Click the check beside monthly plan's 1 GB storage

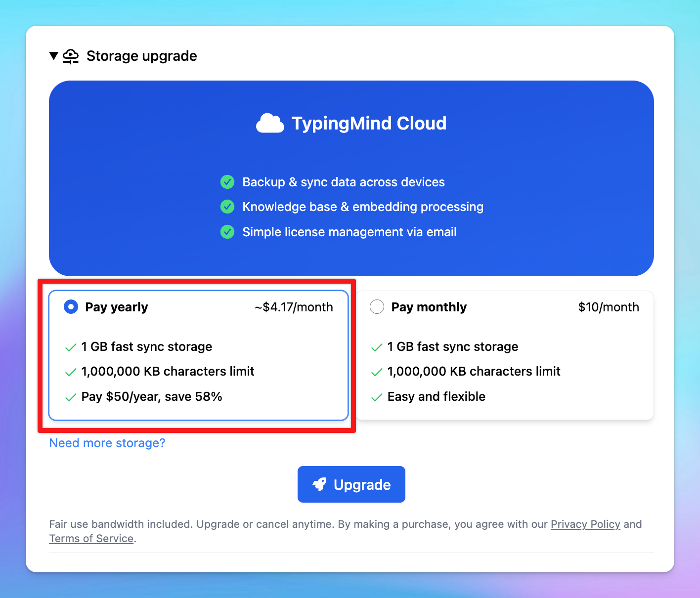point(377,347)
